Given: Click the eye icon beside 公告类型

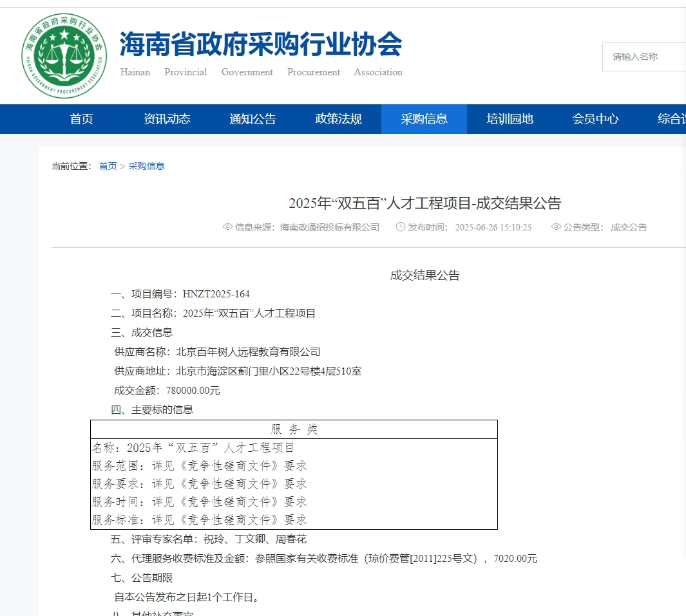Looking at the screenshot, I should [556, 227].
